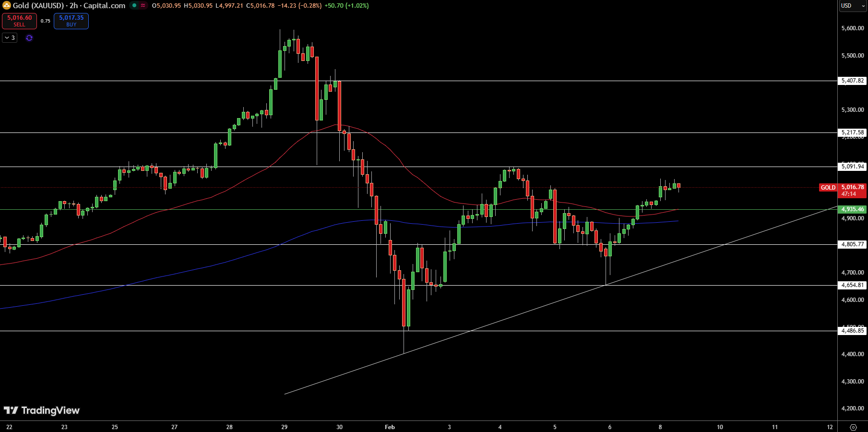Viewport: 868px width, 432px height.
Task: Toggle the spread value display
Action: pos(46,22)
